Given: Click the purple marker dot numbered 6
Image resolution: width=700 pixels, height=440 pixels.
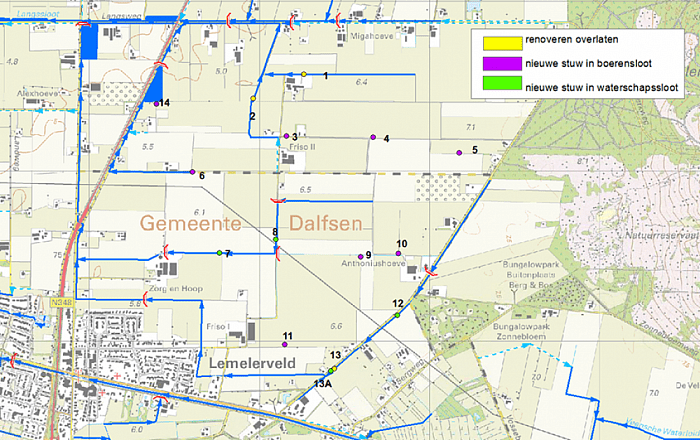Looking at the screenshot, I should click(x=192, y=172).
